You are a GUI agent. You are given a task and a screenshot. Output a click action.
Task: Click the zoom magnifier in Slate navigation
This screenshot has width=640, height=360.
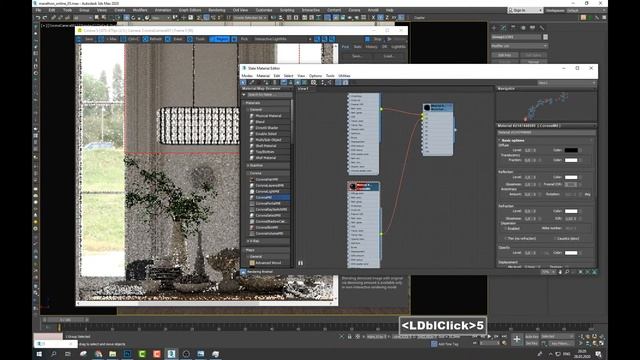pyautogui.click(x=567, y=272)
